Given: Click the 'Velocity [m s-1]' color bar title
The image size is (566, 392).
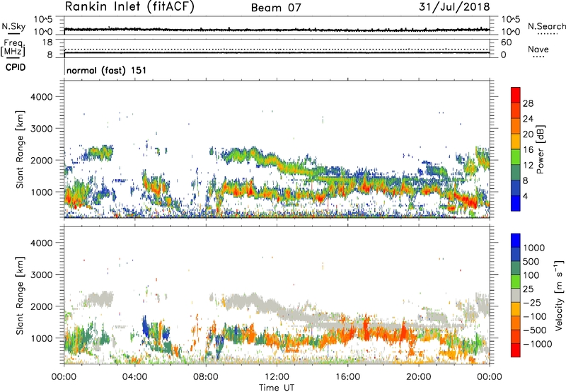Looking at the screenshot, I should (x=559, y=295).
